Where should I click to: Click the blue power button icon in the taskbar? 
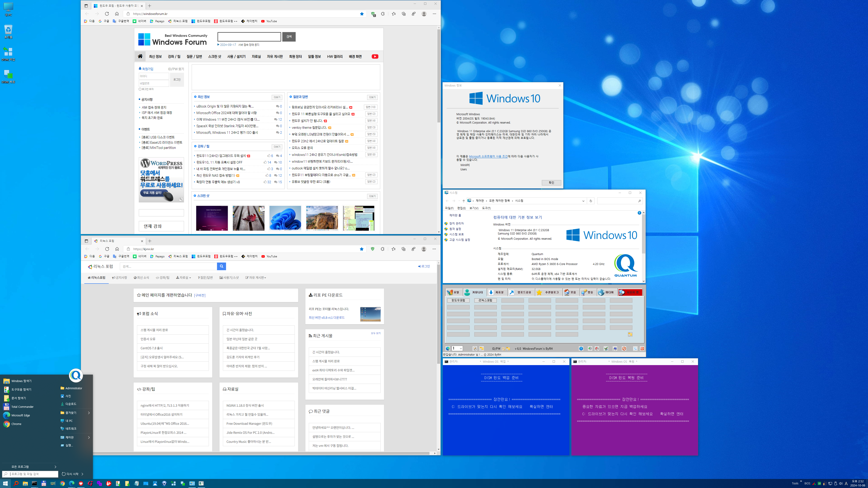pos(164,483)
